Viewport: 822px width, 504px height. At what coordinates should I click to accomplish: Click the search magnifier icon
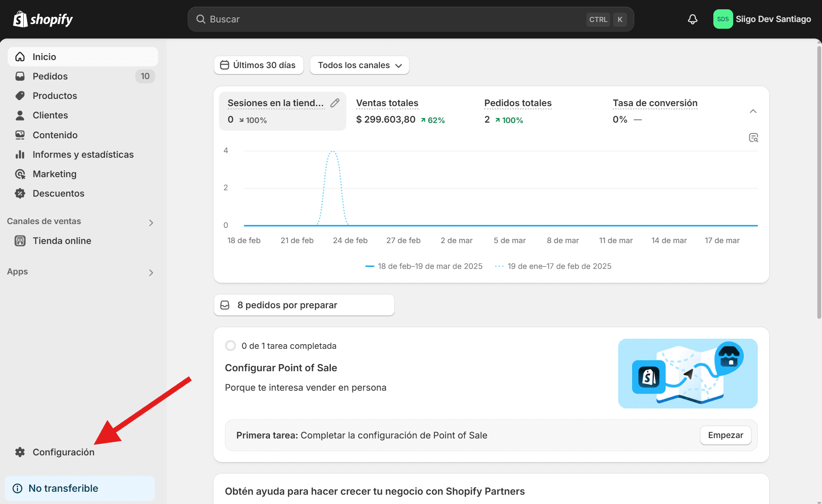tap(201, 19)
